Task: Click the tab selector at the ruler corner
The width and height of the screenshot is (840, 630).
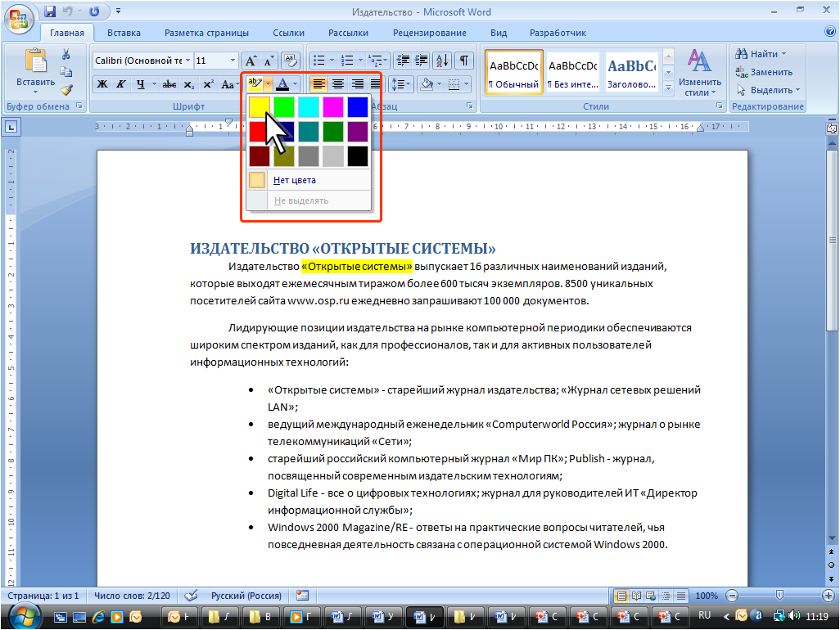Action: point(11,128)
